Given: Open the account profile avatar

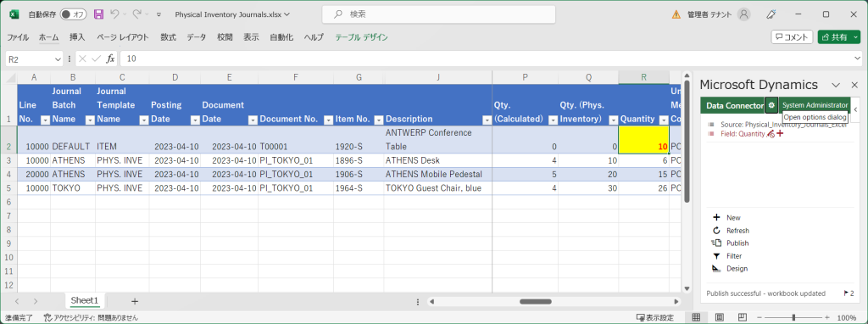Looking at the screenshot, I should (745, 14).
